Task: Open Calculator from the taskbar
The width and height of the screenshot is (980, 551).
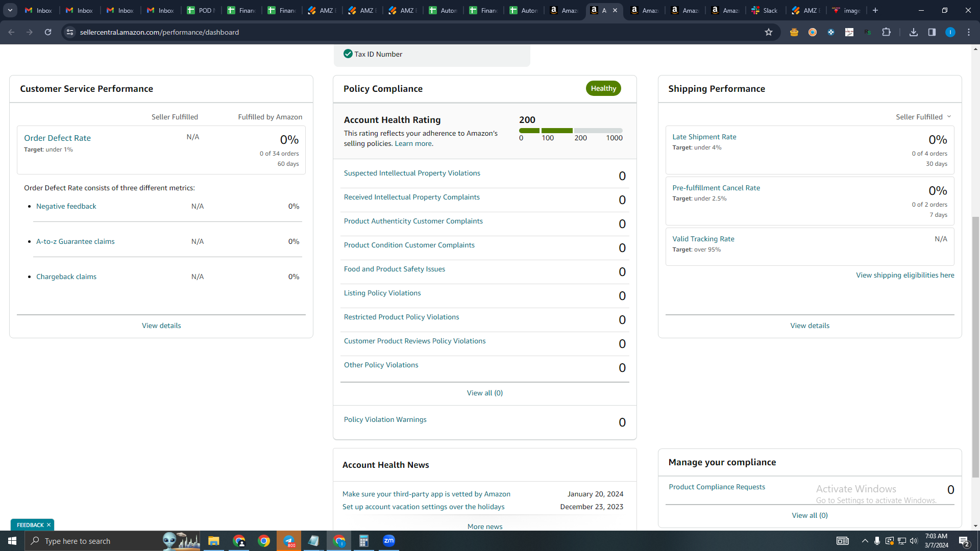Action: click(x=364, y=541)
